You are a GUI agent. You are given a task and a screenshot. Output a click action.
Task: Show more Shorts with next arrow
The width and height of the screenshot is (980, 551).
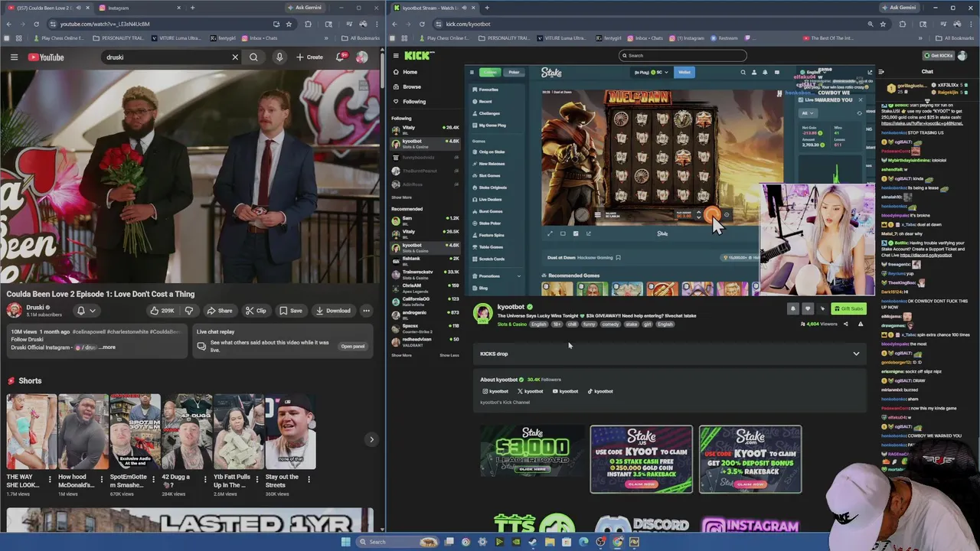371,439
